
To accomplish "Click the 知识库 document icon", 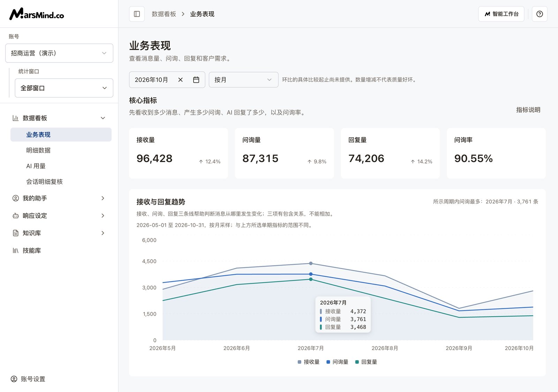I will click(15, 233).
